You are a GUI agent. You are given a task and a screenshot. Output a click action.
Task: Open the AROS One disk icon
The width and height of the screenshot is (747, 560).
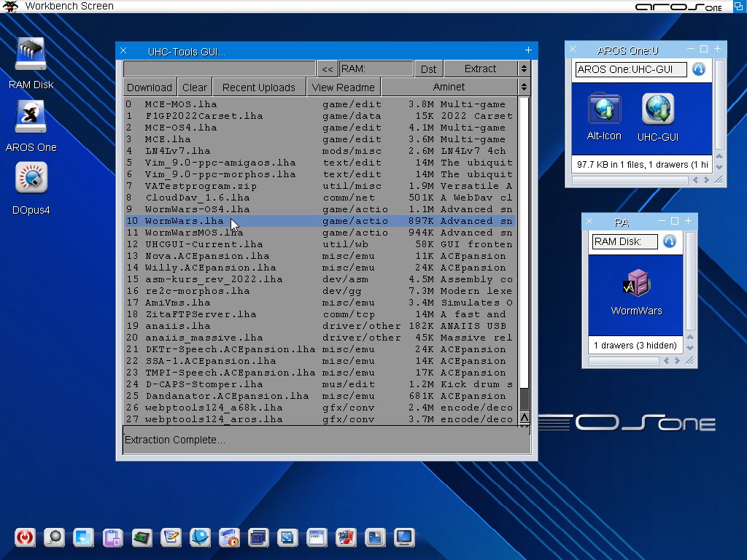click(31, 120)
